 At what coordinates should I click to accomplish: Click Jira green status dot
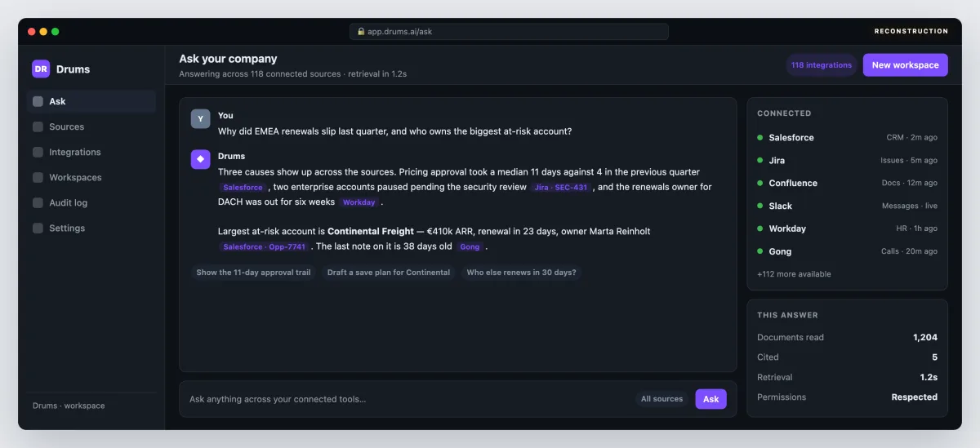coord(760,161)
